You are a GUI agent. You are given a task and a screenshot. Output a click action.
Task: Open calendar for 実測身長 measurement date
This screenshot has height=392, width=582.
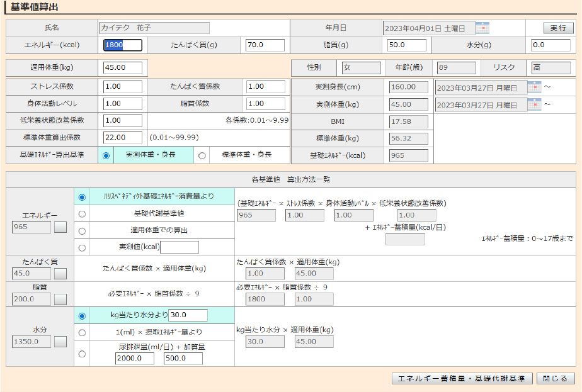(x=533, y=87)
